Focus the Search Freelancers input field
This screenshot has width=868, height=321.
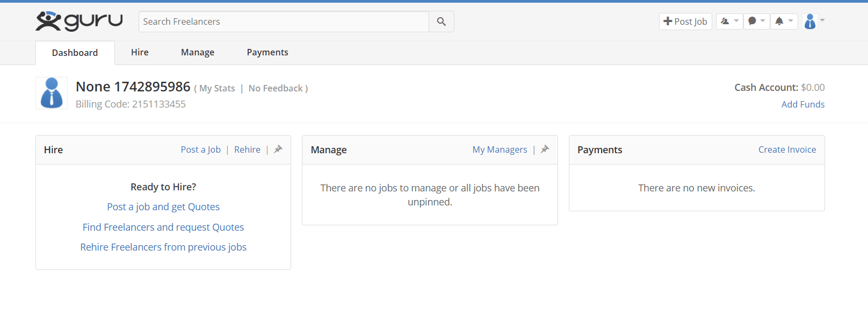(x=284, y=22)
